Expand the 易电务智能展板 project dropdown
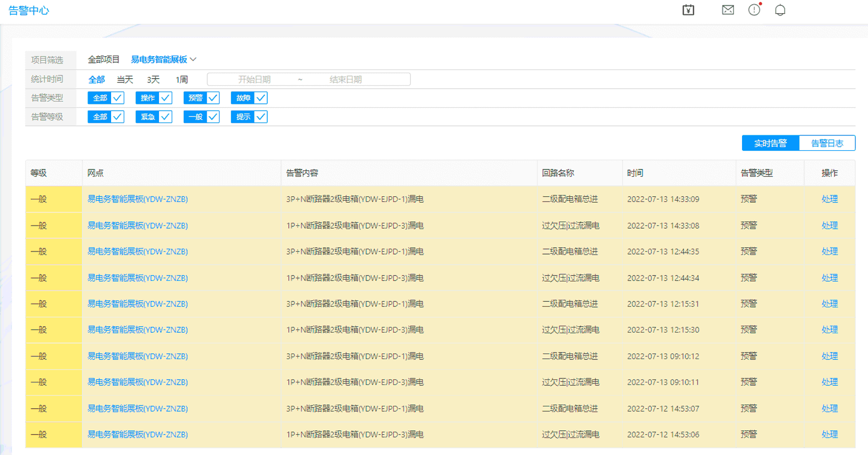This screenshot has width=868, height=455. coord(163,59)
